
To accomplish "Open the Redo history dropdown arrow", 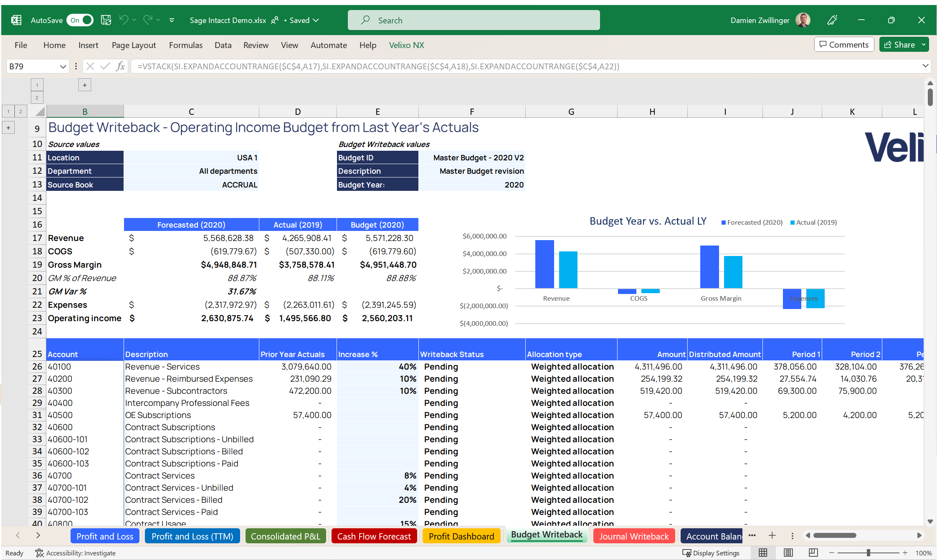I will [x=158, y=20].
